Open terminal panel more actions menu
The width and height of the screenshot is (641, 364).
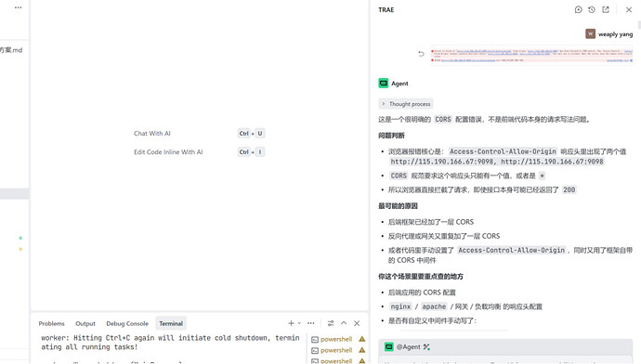click(310, 323)
